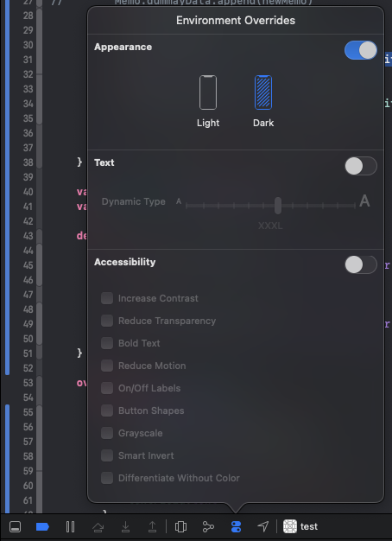Click the Step Into debug icon

tap(125, 527)
